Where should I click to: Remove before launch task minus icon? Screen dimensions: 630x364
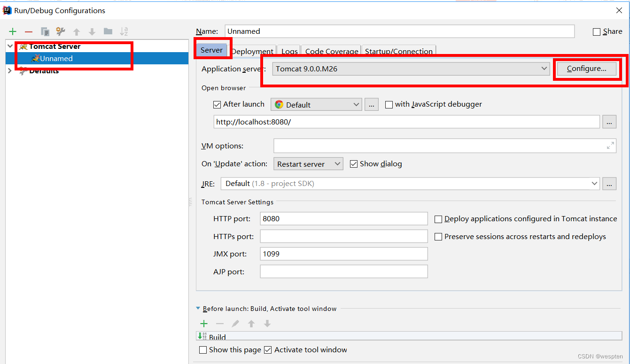click(220, 324)
